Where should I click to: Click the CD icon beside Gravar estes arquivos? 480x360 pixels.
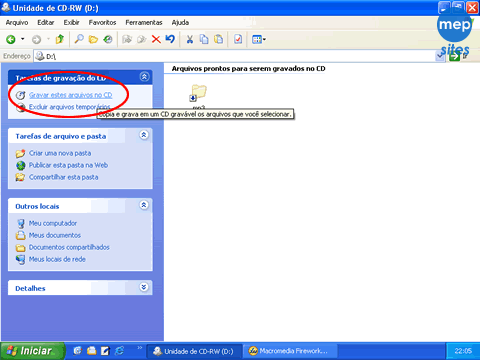click(x=21, y=95)
